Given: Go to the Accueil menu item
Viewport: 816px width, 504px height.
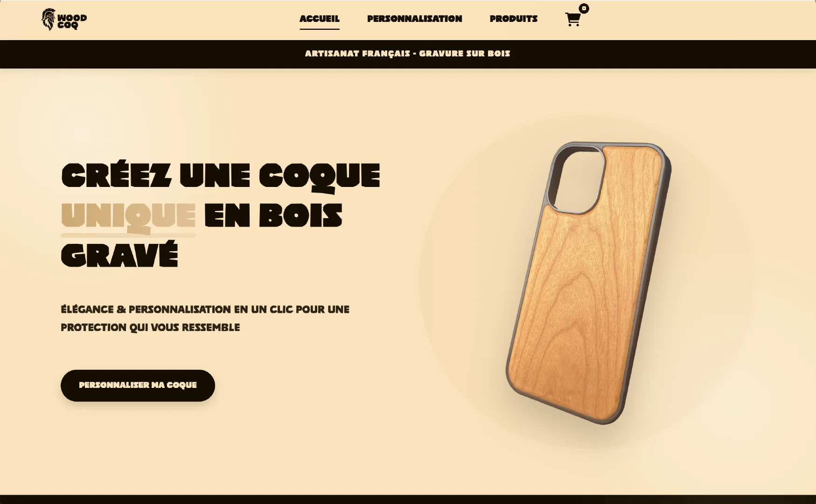Looking at the screenshot, I should (x=320, y=19).
